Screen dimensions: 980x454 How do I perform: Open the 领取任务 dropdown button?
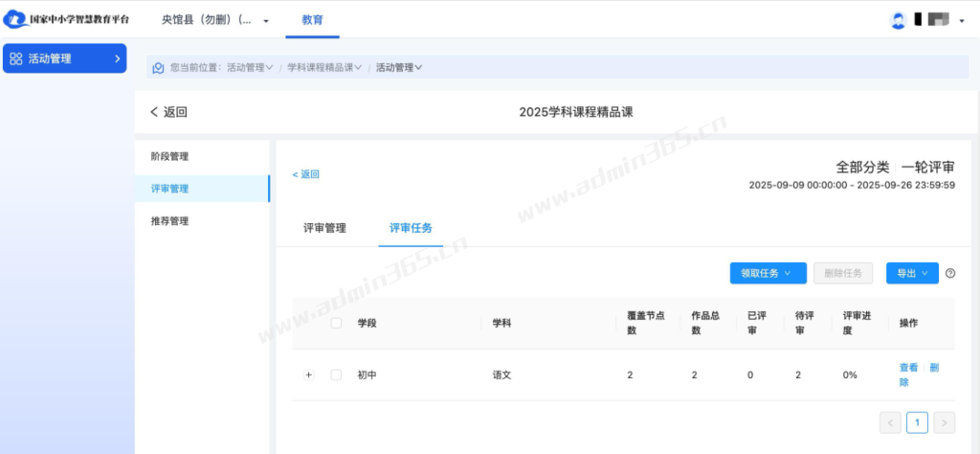(x=768, y=273)
